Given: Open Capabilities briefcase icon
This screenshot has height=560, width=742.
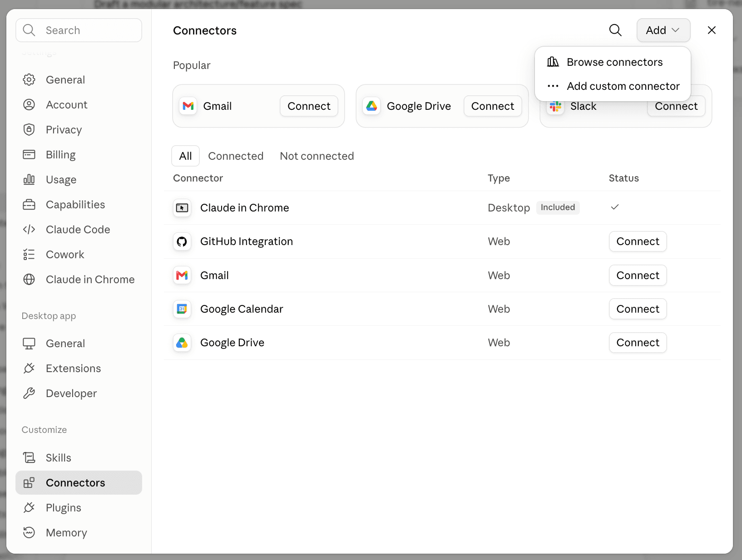Looking at the screenshot, I should coord(29,205).
